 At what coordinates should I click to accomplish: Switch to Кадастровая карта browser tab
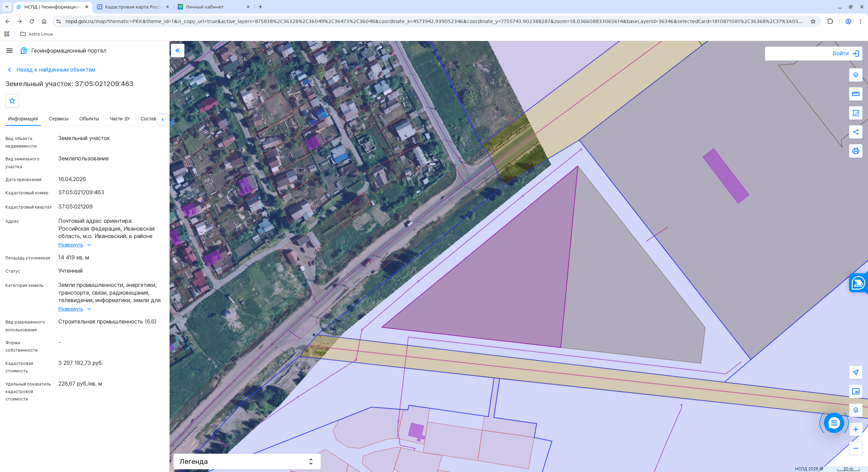(x=133, y=7)
